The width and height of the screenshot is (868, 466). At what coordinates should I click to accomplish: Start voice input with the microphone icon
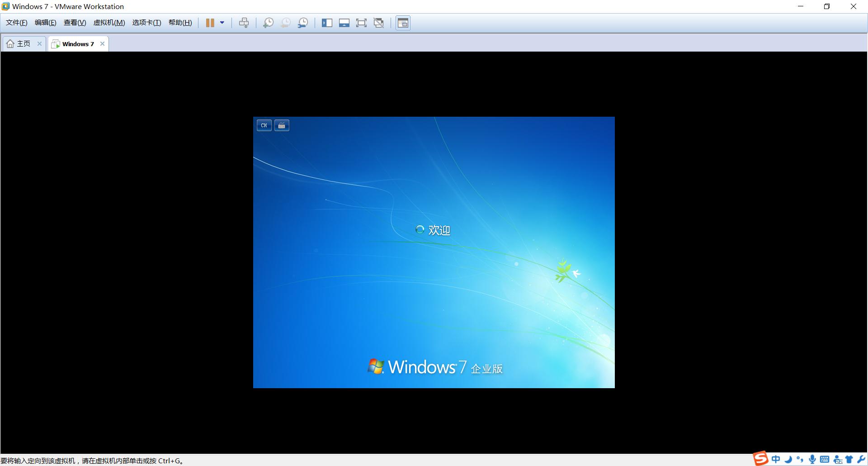pyautogui.click(x=812, y=460)
